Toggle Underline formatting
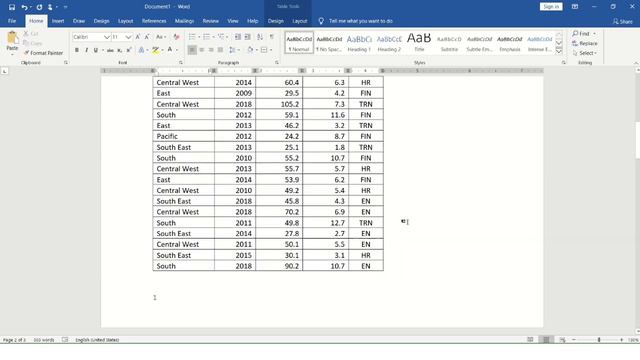This screenshot has width=640, height=360. point(96,50)
